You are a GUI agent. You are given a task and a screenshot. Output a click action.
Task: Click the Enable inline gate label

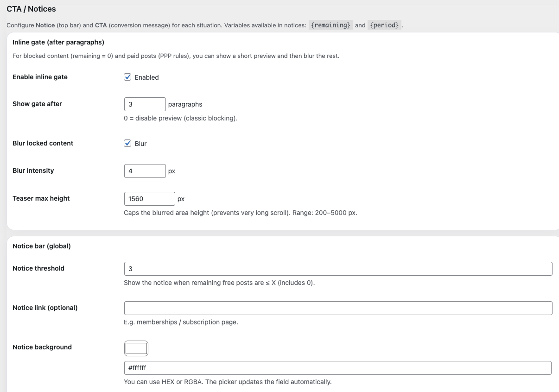(x=40, y=77)
